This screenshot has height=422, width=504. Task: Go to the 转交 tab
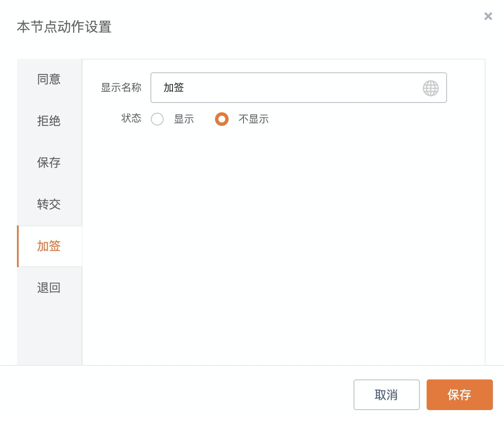[x=49, y=204]
